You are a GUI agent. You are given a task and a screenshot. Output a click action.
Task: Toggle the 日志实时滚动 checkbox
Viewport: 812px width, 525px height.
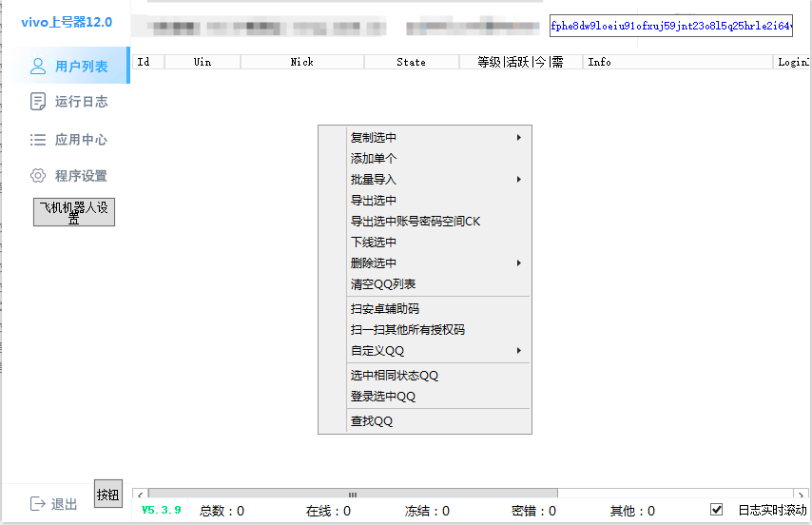pyautogui.click(x=717, y=510)
